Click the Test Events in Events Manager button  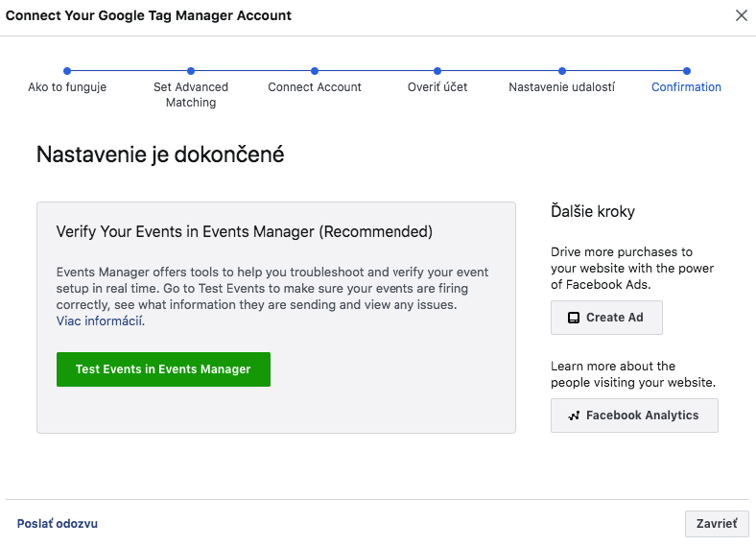[163, 369]
